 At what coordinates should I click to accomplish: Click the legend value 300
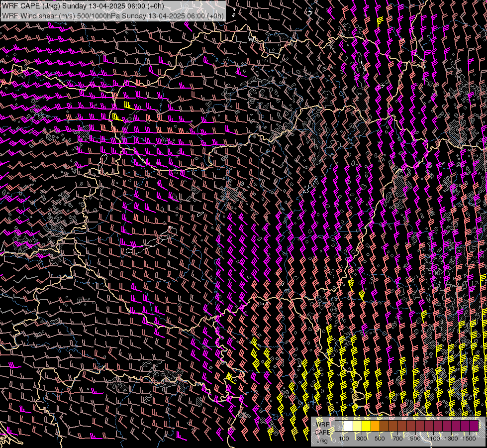[362, 439]
